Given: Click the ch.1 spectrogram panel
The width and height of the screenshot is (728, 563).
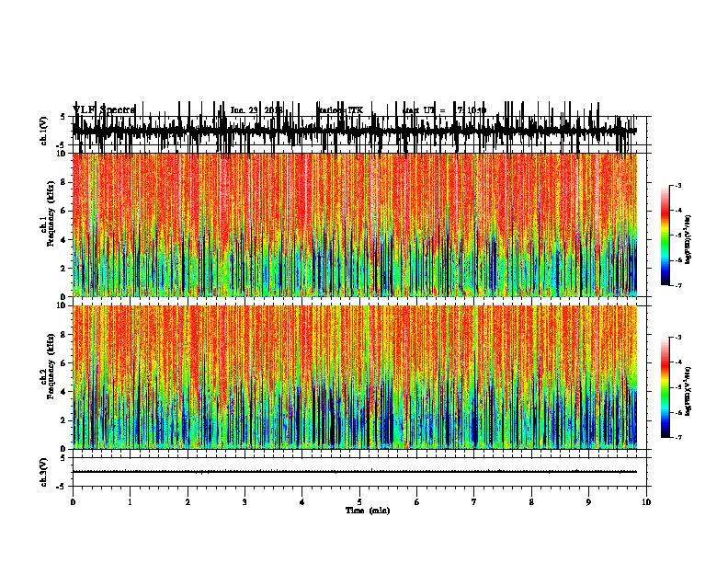Looking at the screenshot, I should coord(355,224).
